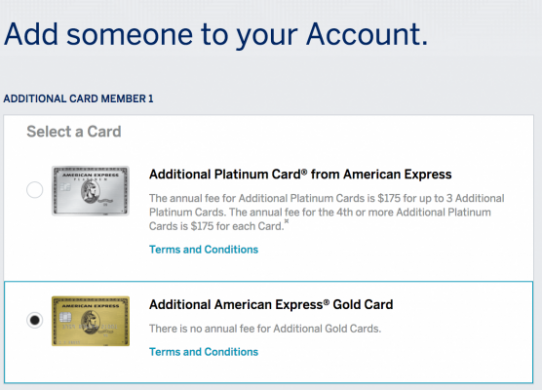542x390 pixels.
Task: Click the silver Platinum Card image
Action: click(x=91, y=191)
